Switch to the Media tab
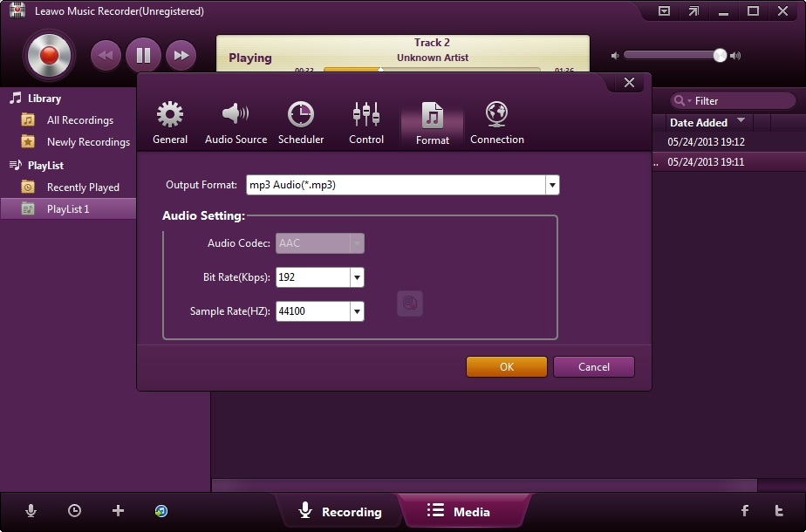The image size is (806, 532). pos(466,512)
